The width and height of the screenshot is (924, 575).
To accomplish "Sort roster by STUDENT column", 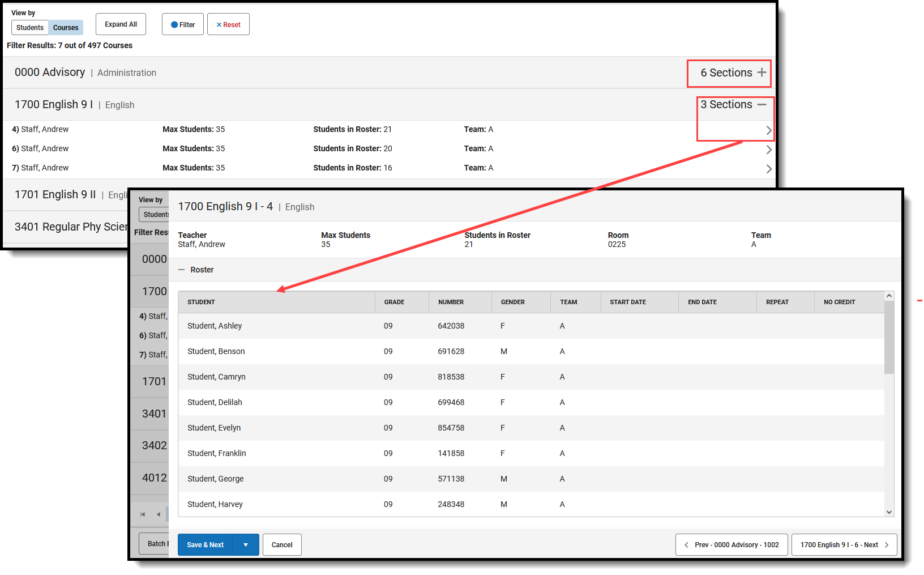I will point(276,302).
